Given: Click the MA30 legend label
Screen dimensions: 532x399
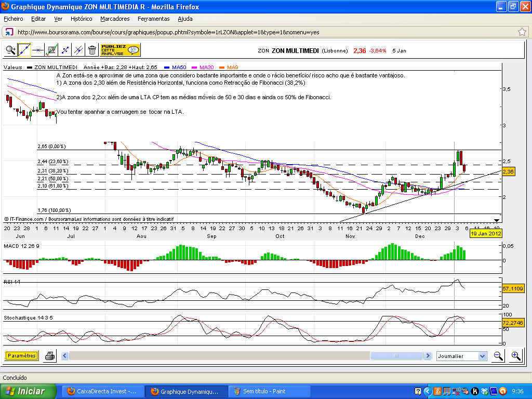Looking at the screenshot, I should pos(207,67).
